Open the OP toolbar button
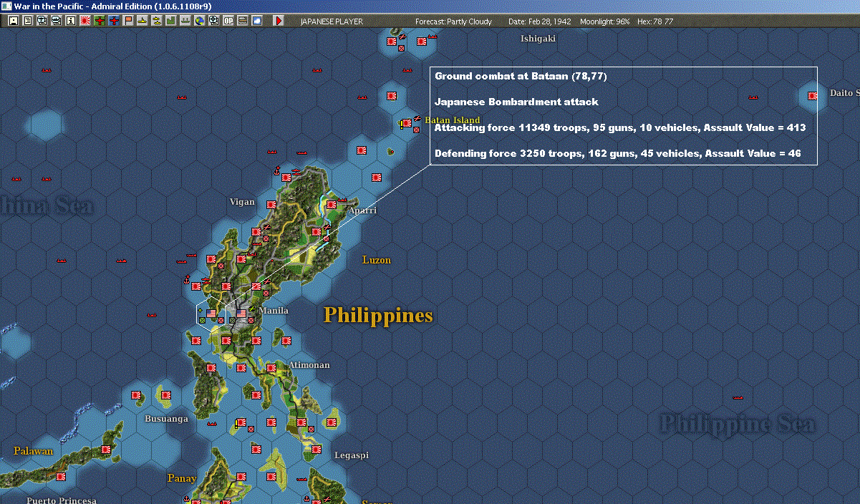 [x=228, y=21]
